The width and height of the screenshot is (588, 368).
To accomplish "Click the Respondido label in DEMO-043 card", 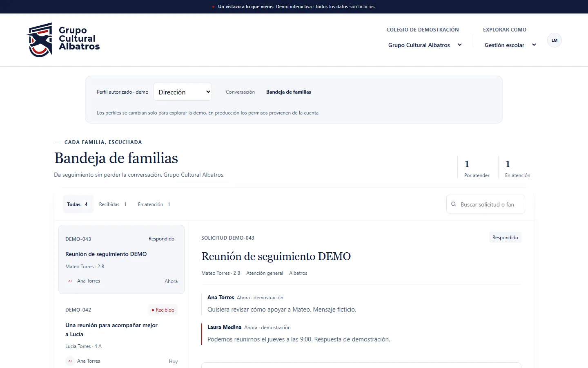I will coord(161,239).
